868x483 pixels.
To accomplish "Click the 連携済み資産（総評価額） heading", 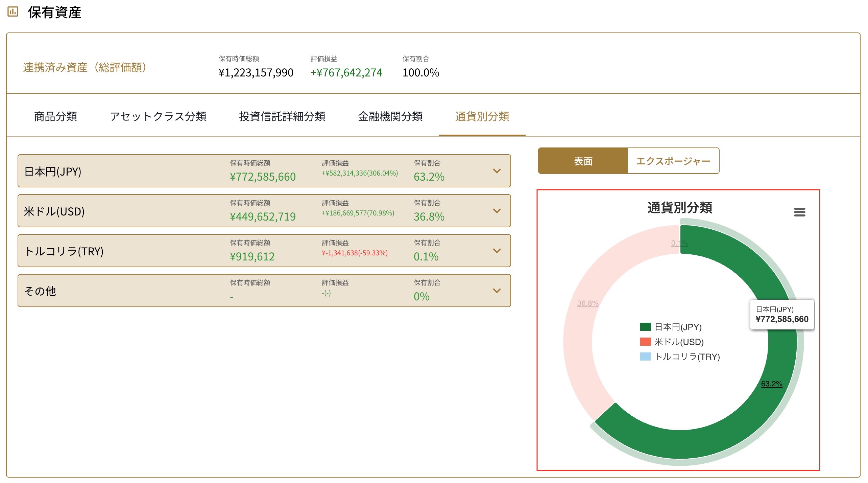I will click(x=85, y=67).
